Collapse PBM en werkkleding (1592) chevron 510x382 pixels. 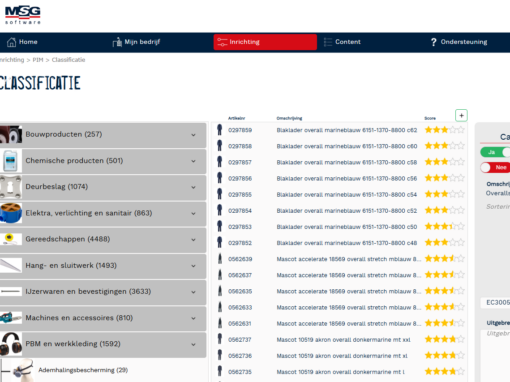tap(193, 344)
